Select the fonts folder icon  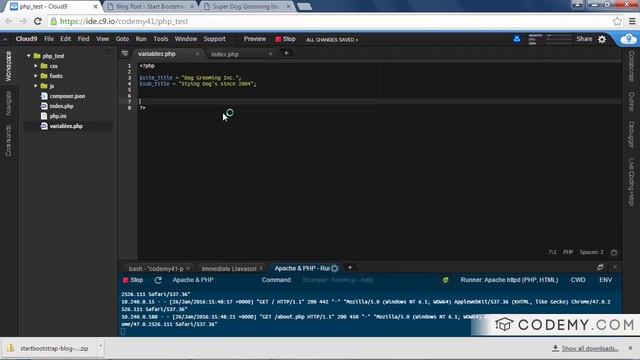coord(44,76)
